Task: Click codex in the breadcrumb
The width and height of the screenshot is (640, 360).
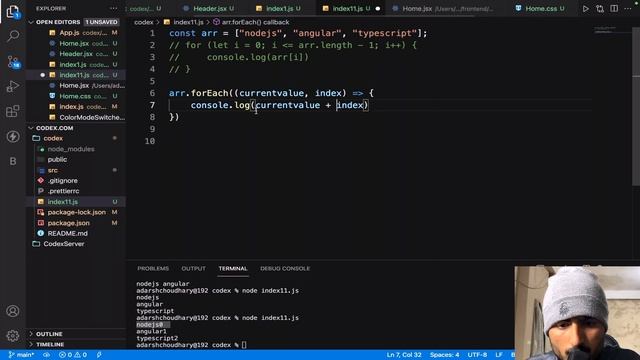Action: click(x=144, y=22)
